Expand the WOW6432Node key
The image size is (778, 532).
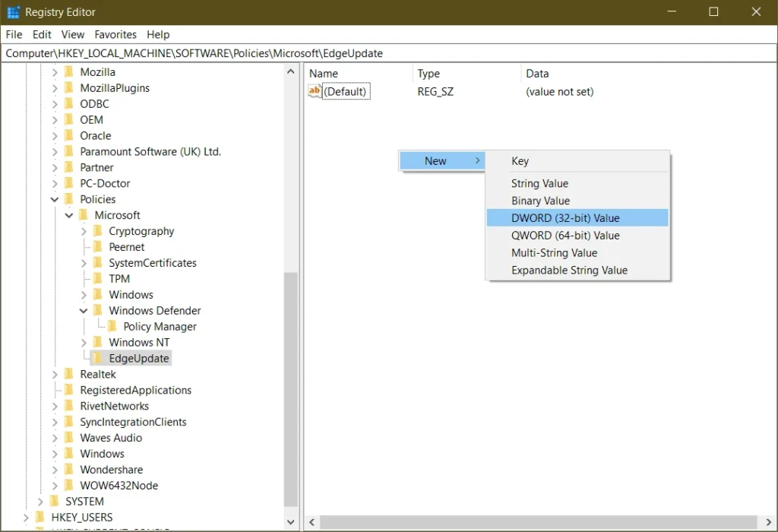(x=55, y=486)
